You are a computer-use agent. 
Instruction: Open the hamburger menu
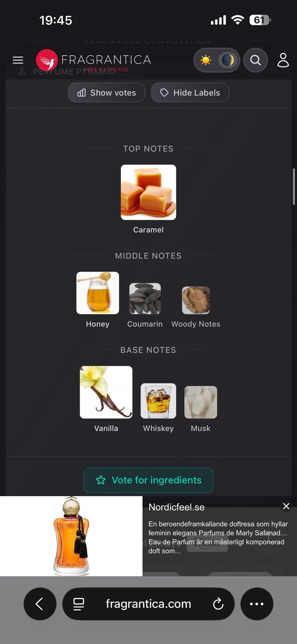click(18, 60)
